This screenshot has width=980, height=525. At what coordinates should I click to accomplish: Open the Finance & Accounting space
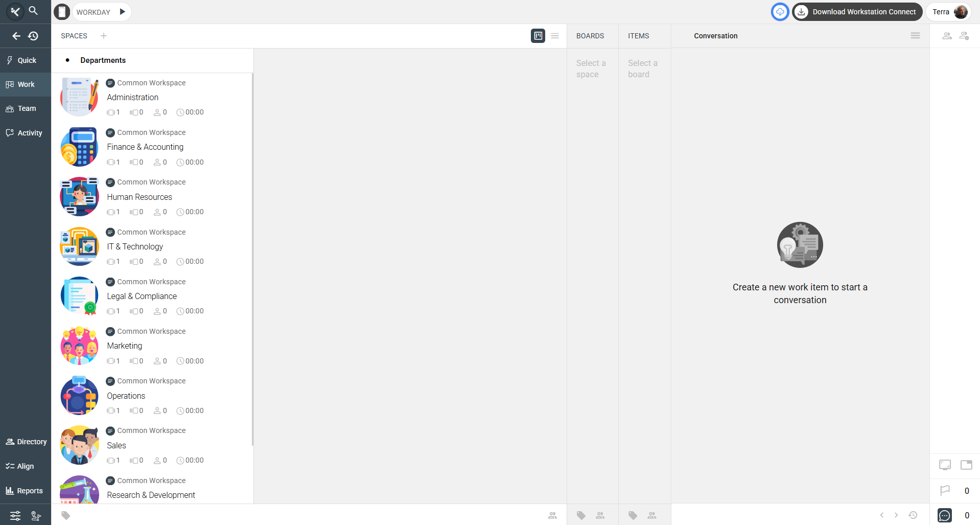[x=145, y=147]
